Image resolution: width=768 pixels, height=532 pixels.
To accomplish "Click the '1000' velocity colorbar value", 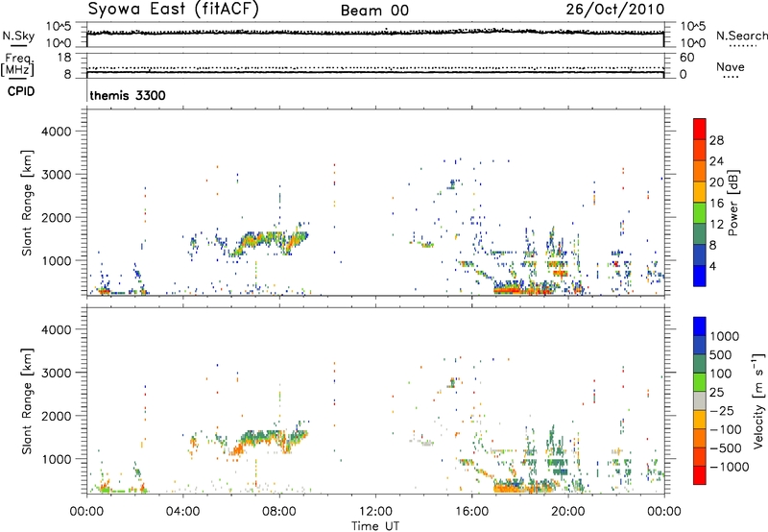I will pos(724,336).
